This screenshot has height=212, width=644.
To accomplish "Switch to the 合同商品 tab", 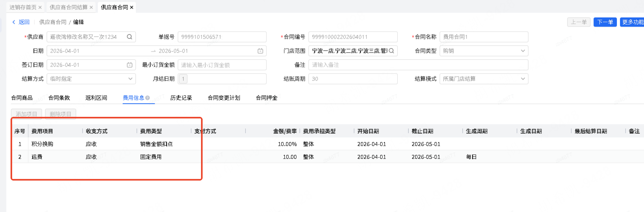I will point(22,98).
